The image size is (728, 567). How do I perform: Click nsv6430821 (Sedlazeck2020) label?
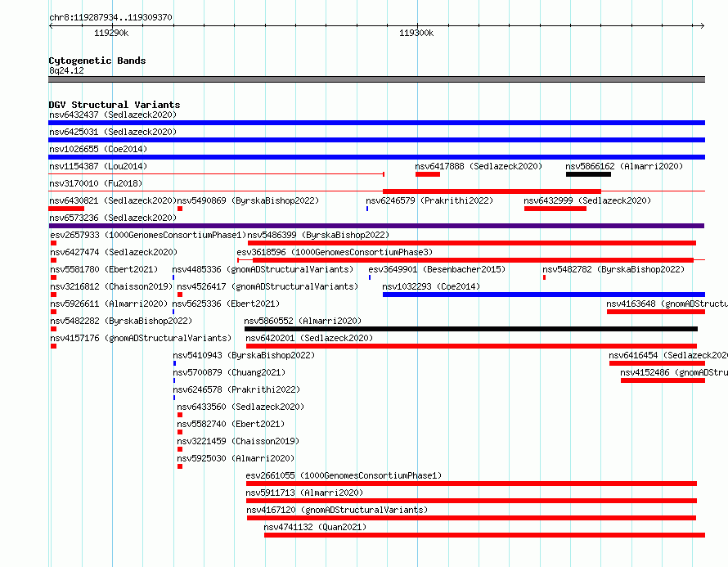(x=113, y=200)
